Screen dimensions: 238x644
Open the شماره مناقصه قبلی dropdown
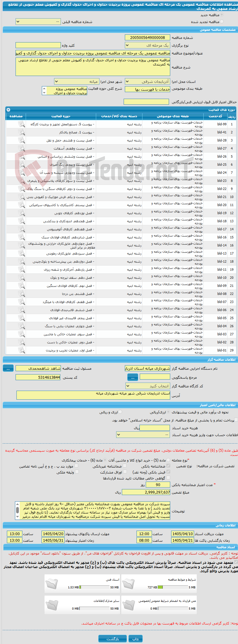(38, 22)
